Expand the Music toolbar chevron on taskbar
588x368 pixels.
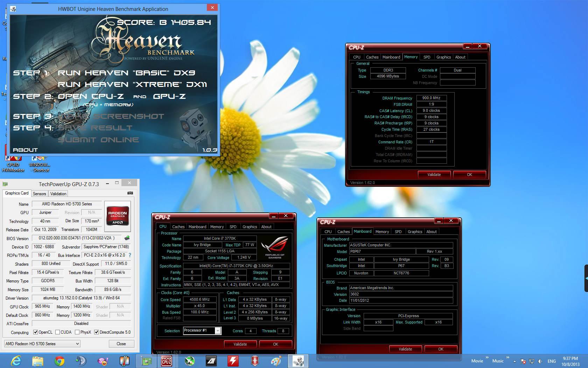[x=507, y=357]
